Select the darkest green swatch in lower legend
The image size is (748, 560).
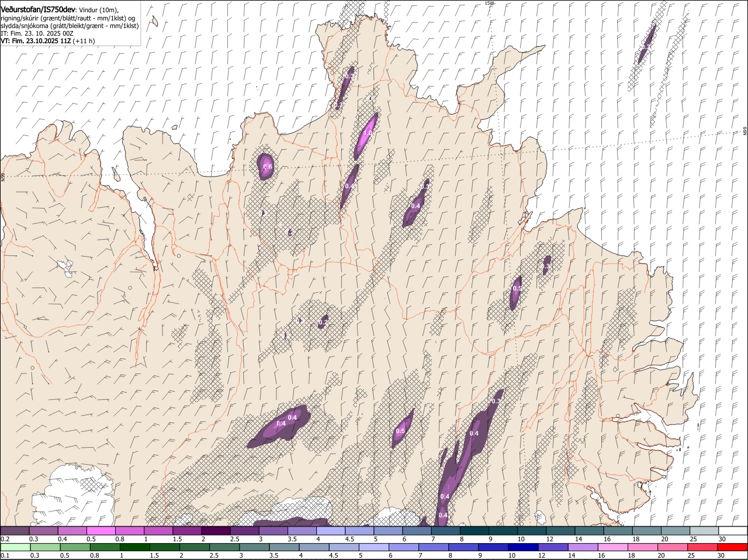tap(134, 547)
